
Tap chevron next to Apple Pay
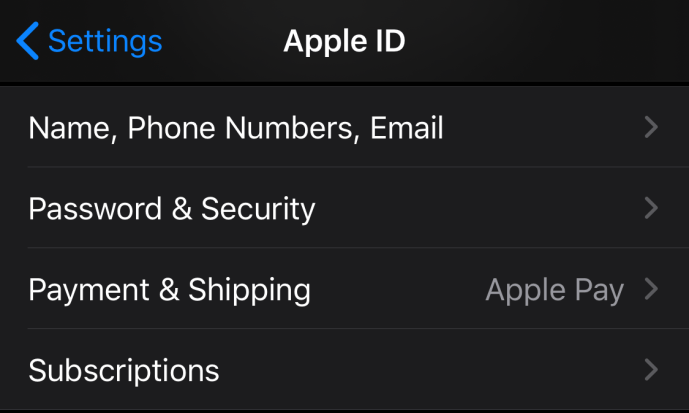point(651,290)
